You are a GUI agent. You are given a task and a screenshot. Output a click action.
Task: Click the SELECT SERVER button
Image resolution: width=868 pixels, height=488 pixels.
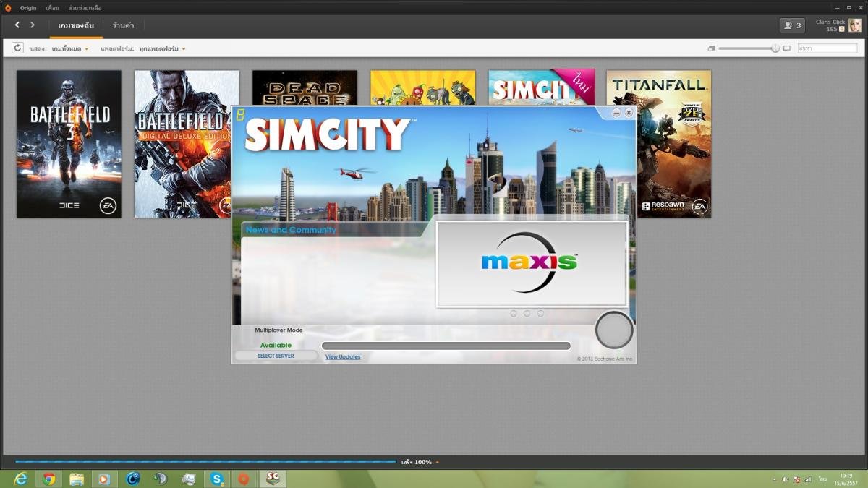tap(276, 356)
